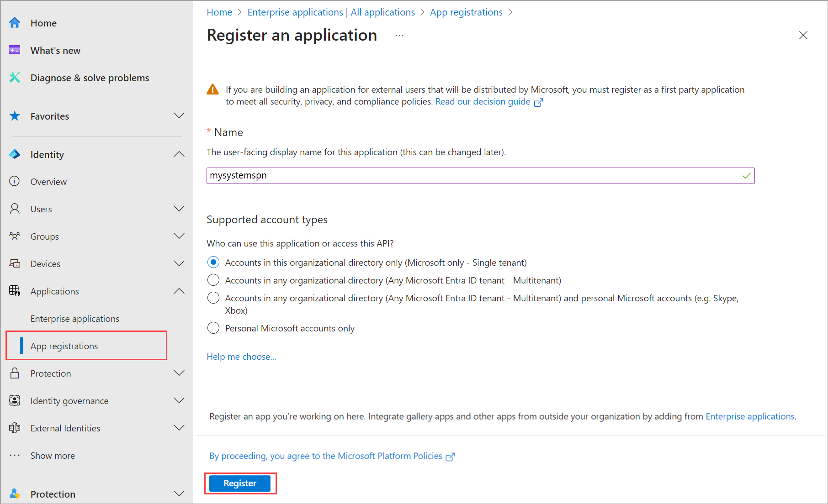This screenshot has width=828, height=504.
Task: Expand the Groups section chevron
Action: click(179, 236)
